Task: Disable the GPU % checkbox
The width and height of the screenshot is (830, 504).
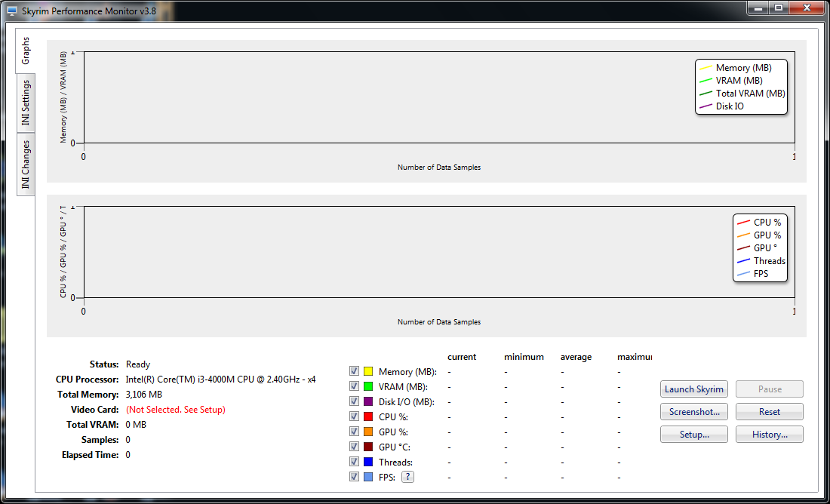Action: (354, 432)
